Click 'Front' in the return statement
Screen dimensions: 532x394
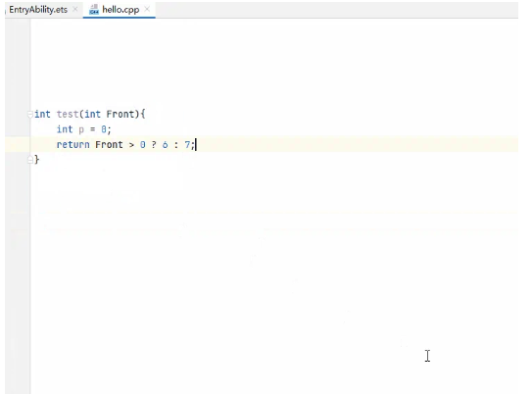(109, 145)
